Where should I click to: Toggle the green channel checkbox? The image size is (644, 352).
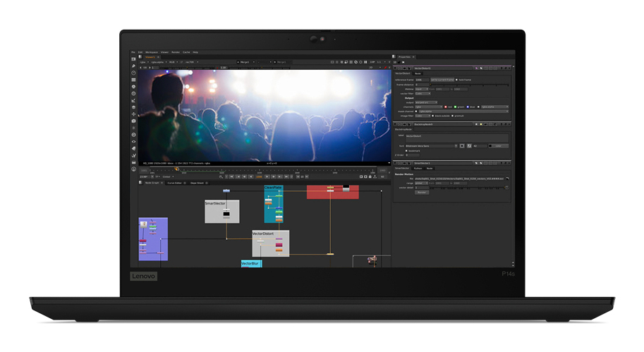click(x=455, y=107)
